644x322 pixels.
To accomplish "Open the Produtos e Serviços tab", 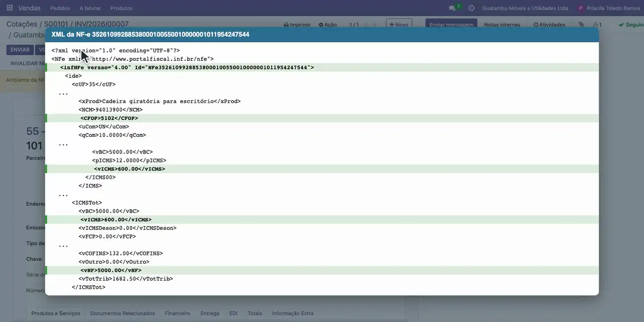I will [x=56, y=313].
